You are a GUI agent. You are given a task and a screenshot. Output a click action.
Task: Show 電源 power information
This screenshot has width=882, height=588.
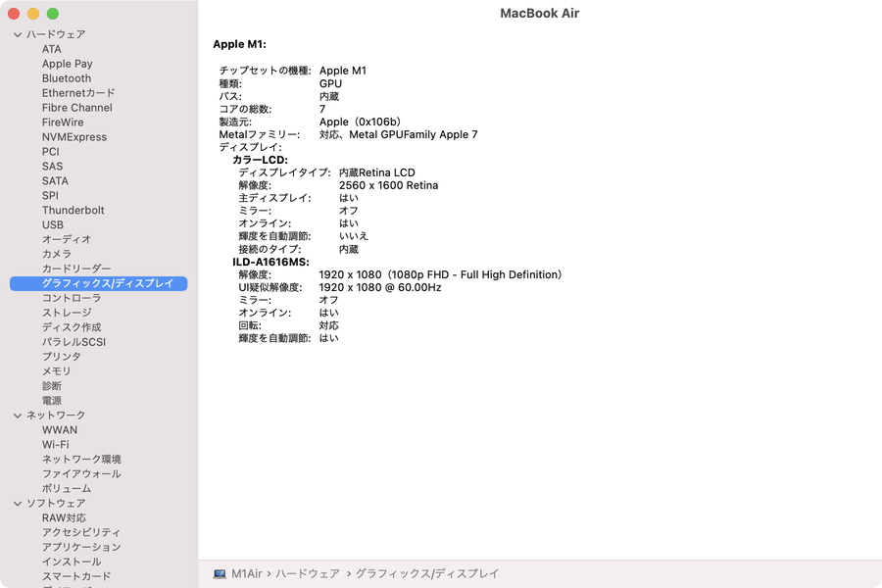[x=52, y=401]
